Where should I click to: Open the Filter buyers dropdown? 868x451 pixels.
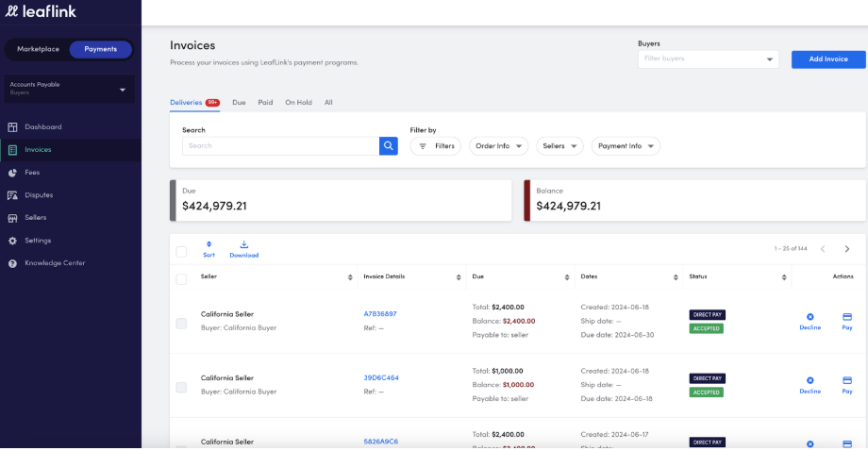point(709,59)
